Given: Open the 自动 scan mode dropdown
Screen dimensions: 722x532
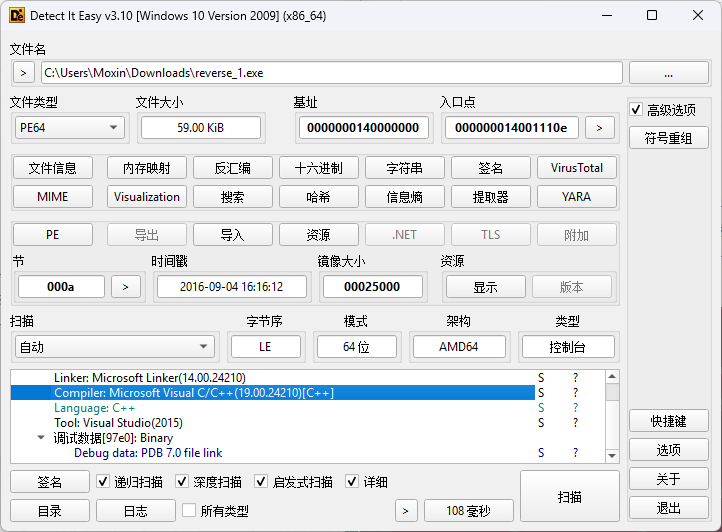Looking at the screenshot, I should click(x=114, y=347).
